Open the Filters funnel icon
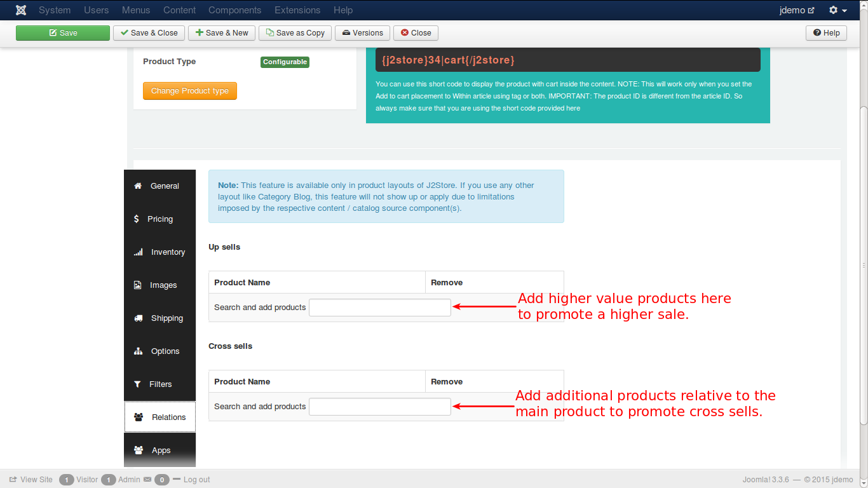The image size is (868, 488). (137, 384)
